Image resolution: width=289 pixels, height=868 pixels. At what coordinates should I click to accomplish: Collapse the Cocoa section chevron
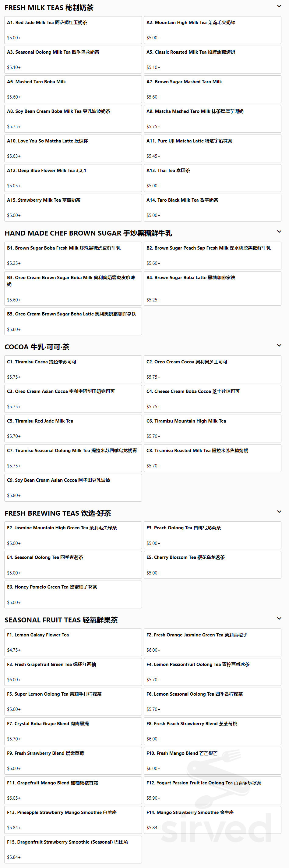(x=279, y=345)
